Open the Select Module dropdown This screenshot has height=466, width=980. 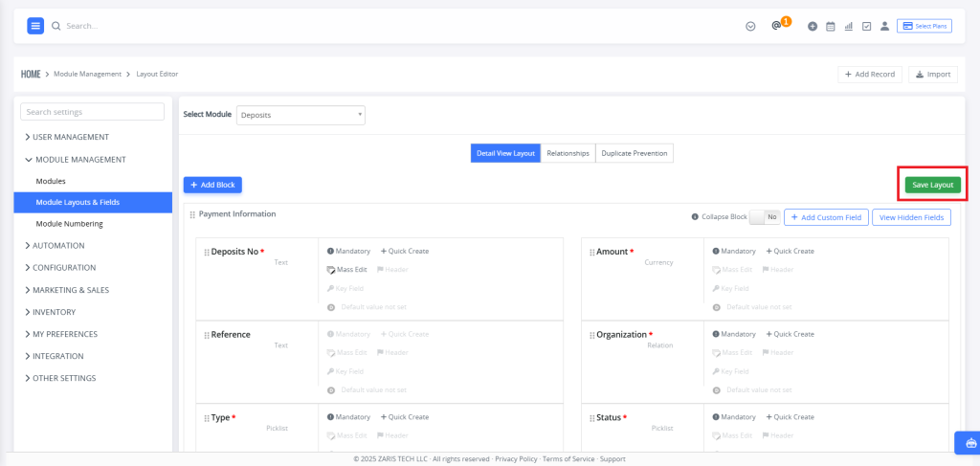point(301,116)
